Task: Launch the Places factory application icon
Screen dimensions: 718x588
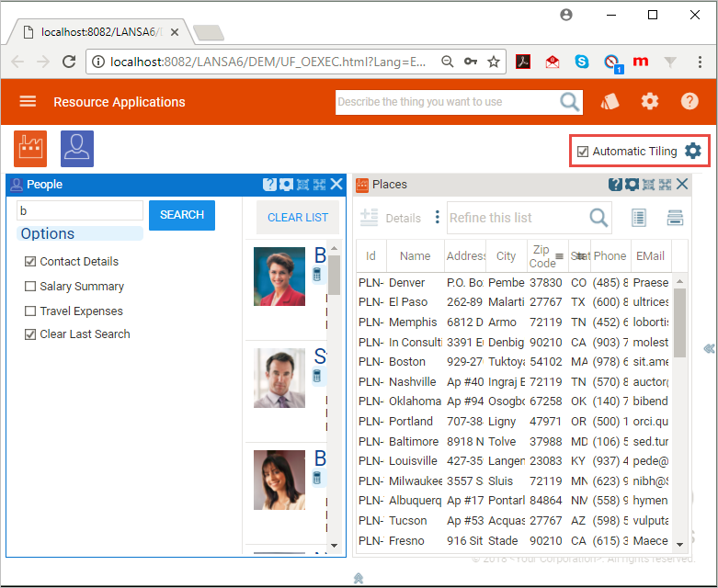Action: click(30, 149)
